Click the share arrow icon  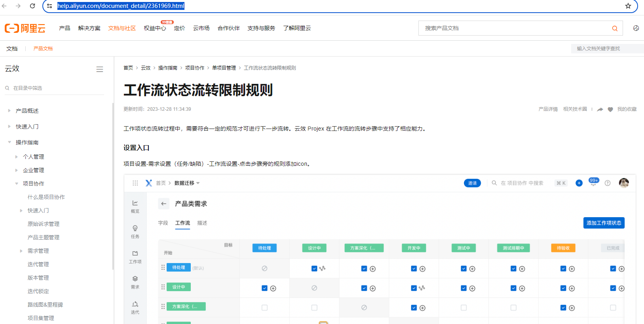[600, 109]
